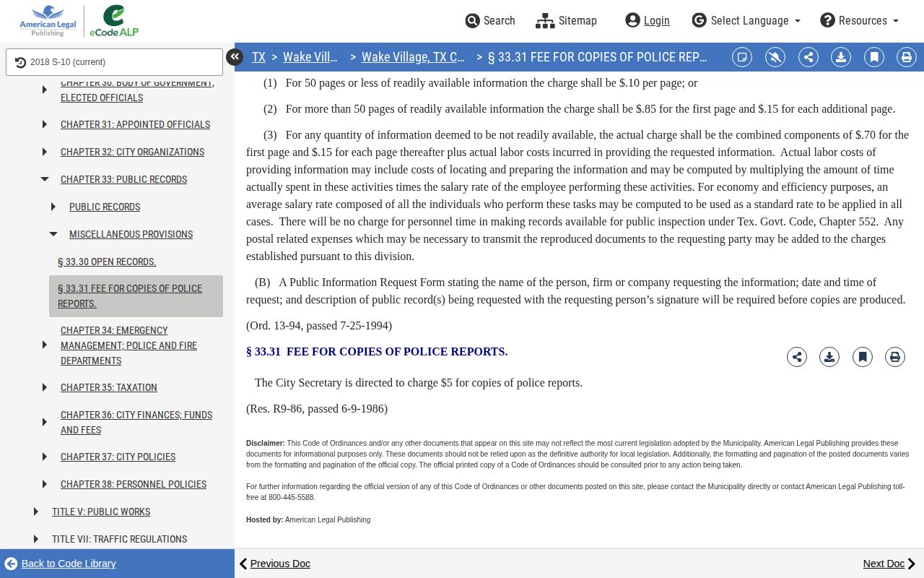Select § 33.31 Fee for Copies of Police Reports in sidebar
This screenshot has width=924, height=578.
click(x=136, y=296)
